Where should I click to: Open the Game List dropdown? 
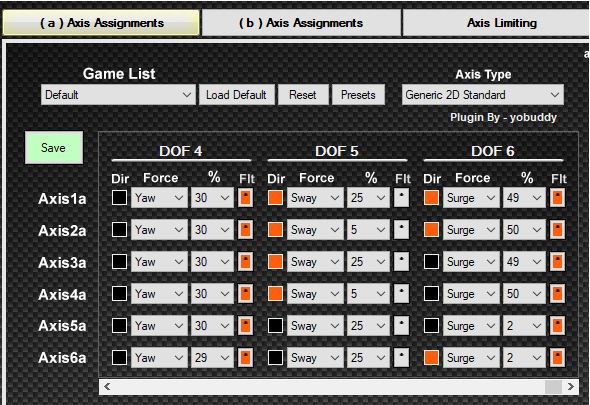pyautogui.click(x=119, y=94)
